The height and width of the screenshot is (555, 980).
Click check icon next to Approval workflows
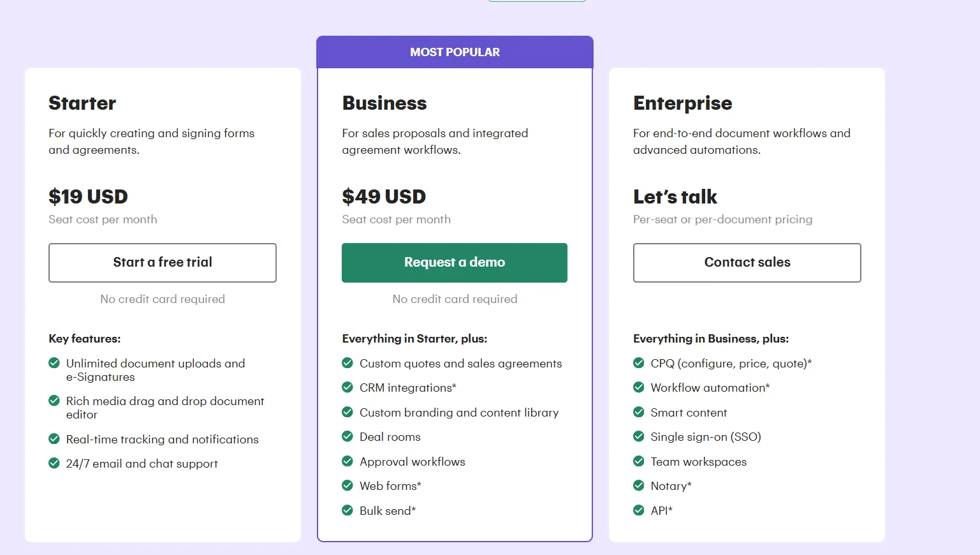347,461
